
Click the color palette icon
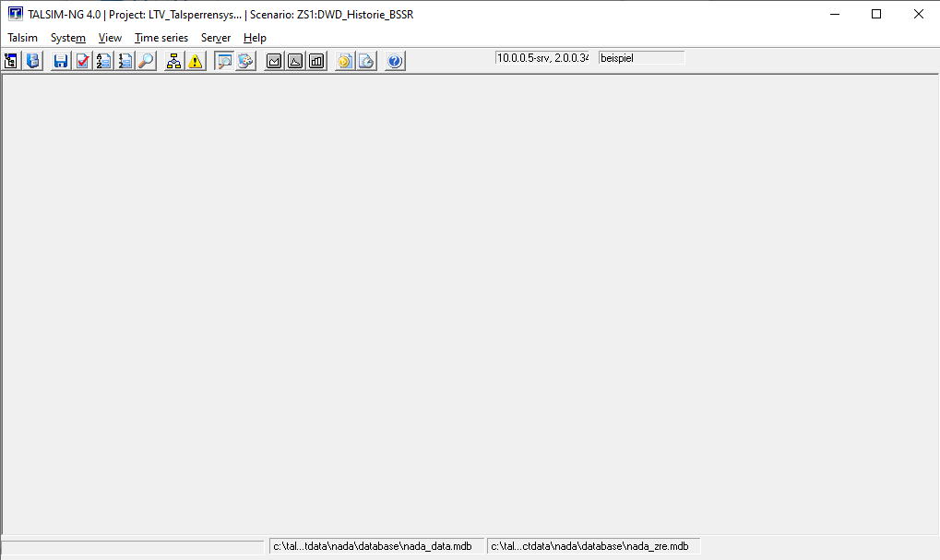click(x=245, y=61)
